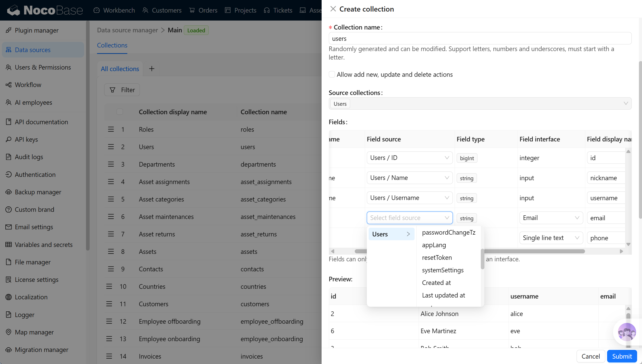Screen dimensions: 642x364
Task: Select systemSettings from field list
Action: click(x=449, y=270)
